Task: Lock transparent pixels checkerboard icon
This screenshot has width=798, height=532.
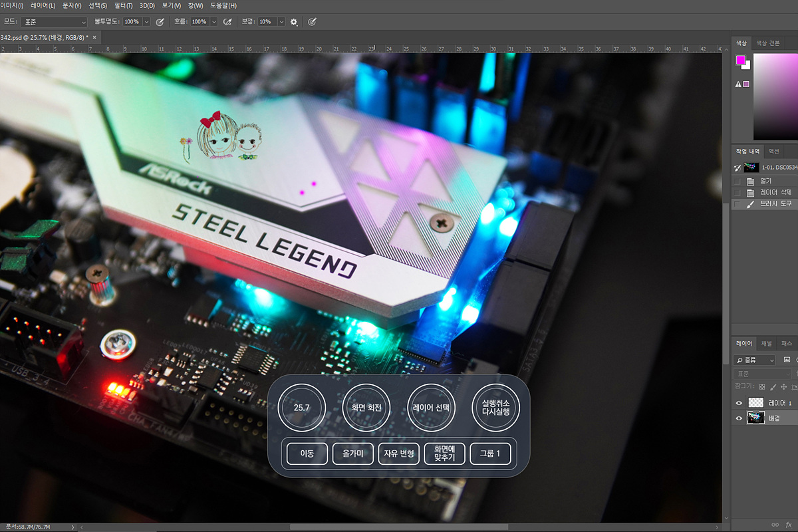Action: pyautogui.click(x=762, y=386)
